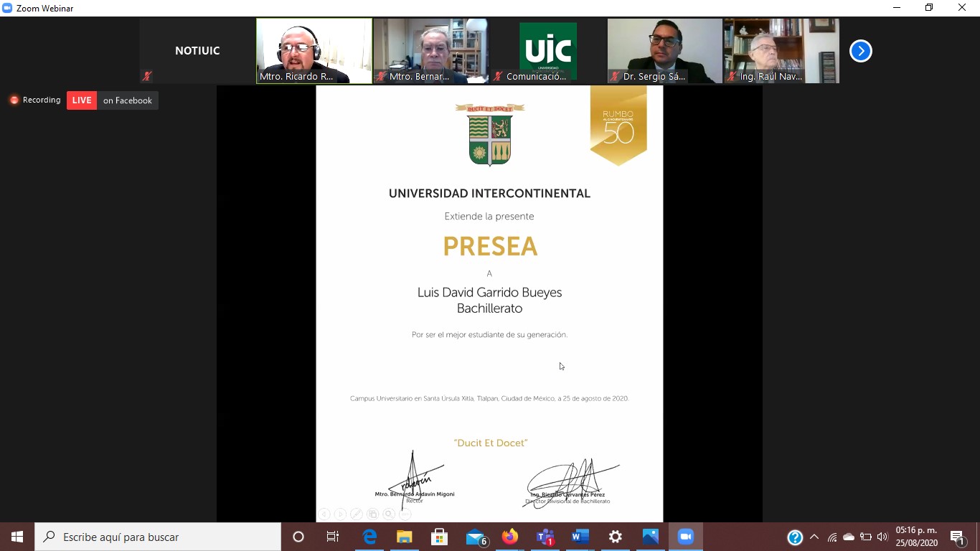Select the NOTIUIC participant tile
Image resolution: width=980 pixels, height=551 pixels.
(197, 51)
